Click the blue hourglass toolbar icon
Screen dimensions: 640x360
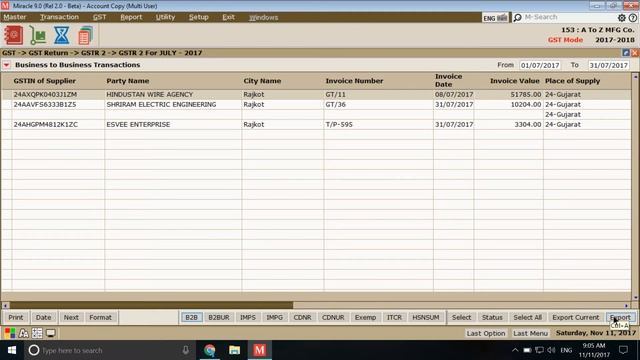pyautogui.click(x=62, y=35)
